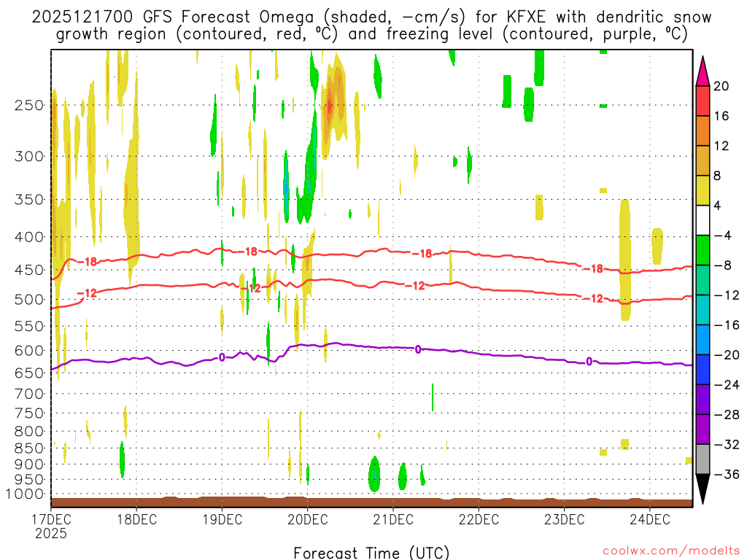Click the -12 contour label near 17DEC

pos(87,293)
